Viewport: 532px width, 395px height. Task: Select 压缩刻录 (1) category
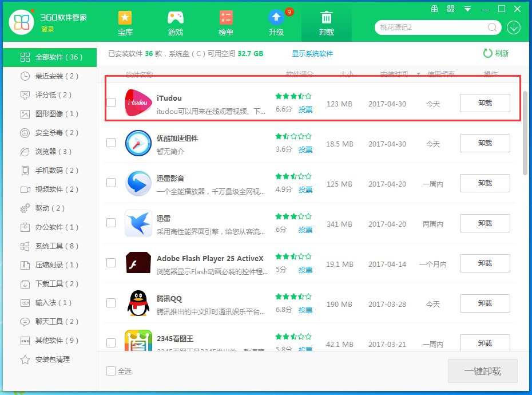[50, 265]
